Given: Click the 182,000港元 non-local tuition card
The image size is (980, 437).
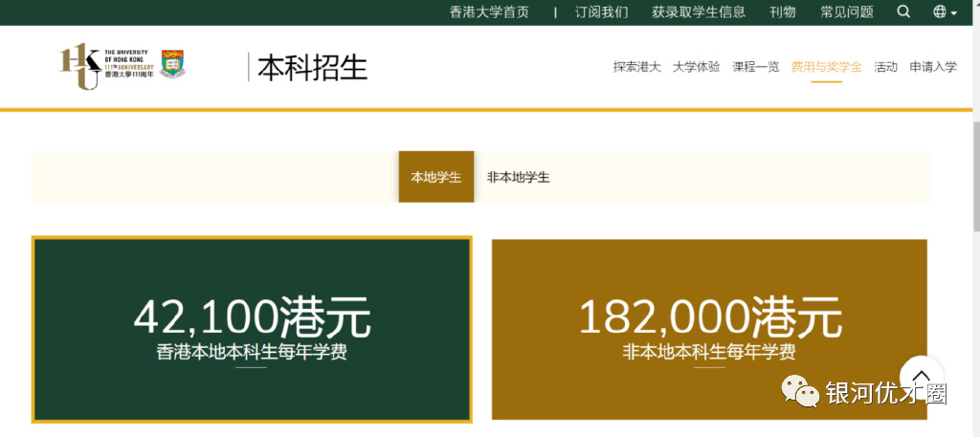Looking at the screenshot, I should tap(709, 329).
